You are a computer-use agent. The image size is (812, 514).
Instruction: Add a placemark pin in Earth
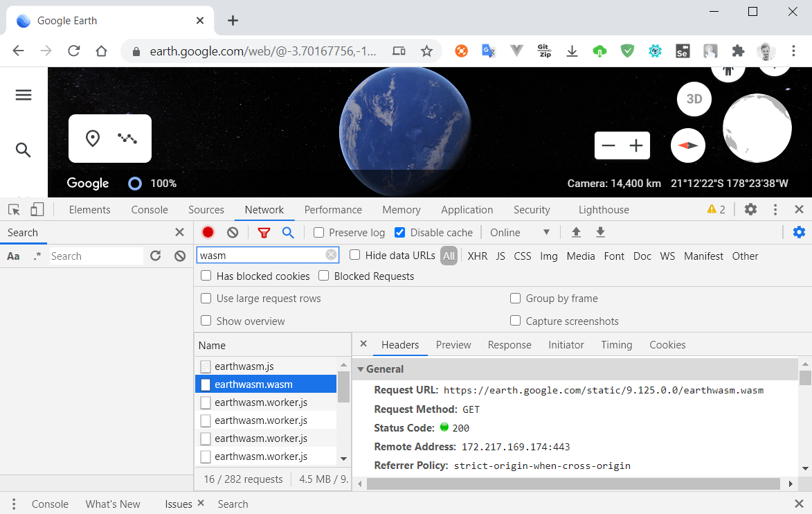93,139
